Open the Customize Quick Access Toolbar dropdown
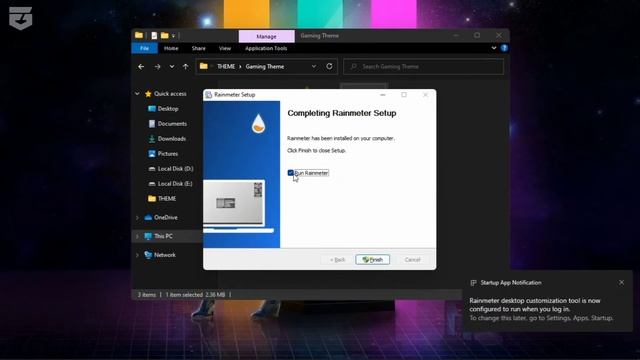The width and height of the screenshot is (640, 360). point(173,36)
